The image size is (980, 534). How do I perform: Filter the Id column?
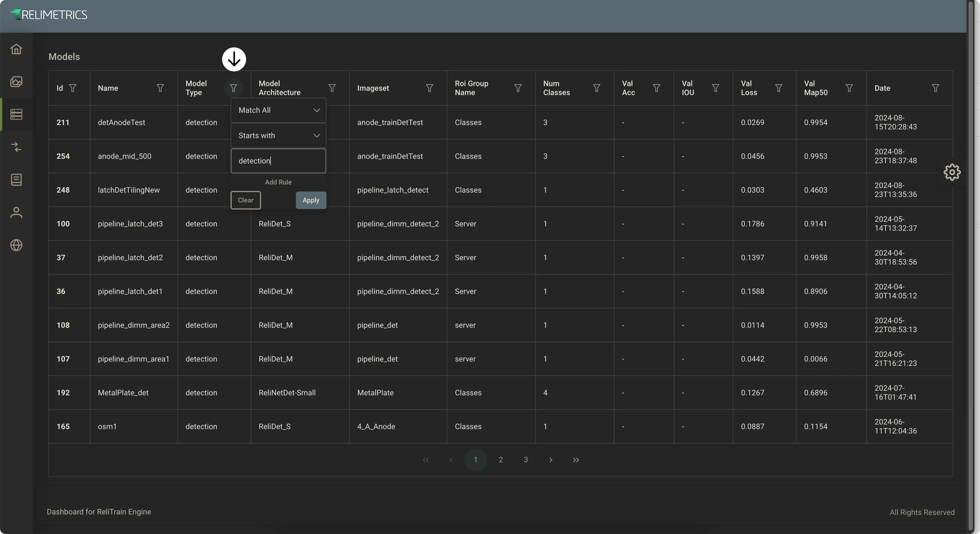coord(73,88)
